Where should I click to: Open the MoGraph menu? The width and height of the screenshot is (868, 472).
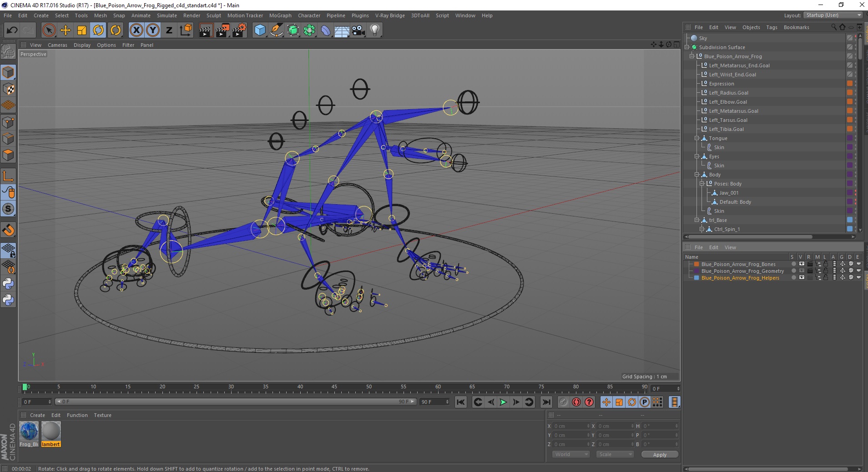click(x=280, y=15)
